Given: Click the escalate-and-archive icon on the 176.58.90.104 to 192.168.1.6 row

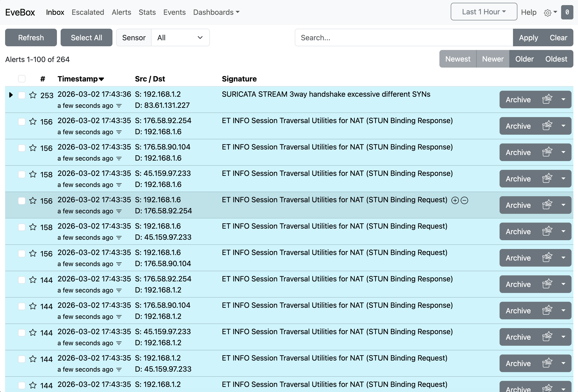Looking at the screenshot, I should coord(547,152).
